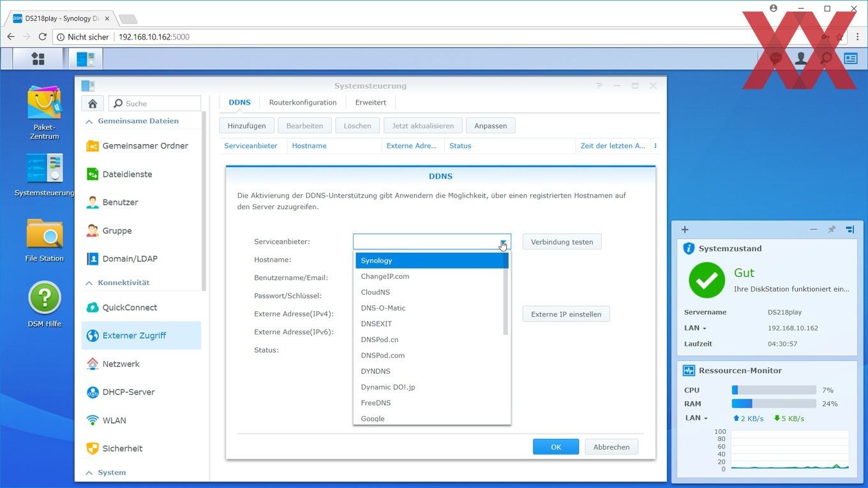Cancel dialog with Abbrechen
The width and height of the screenshot is (868, 488).
tap(611, 447)
